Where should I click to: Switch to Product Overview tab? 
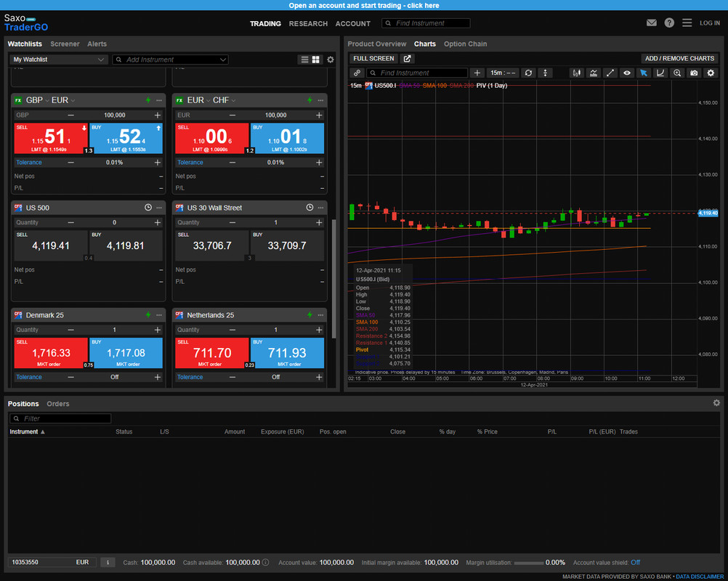tap(376, 44)
